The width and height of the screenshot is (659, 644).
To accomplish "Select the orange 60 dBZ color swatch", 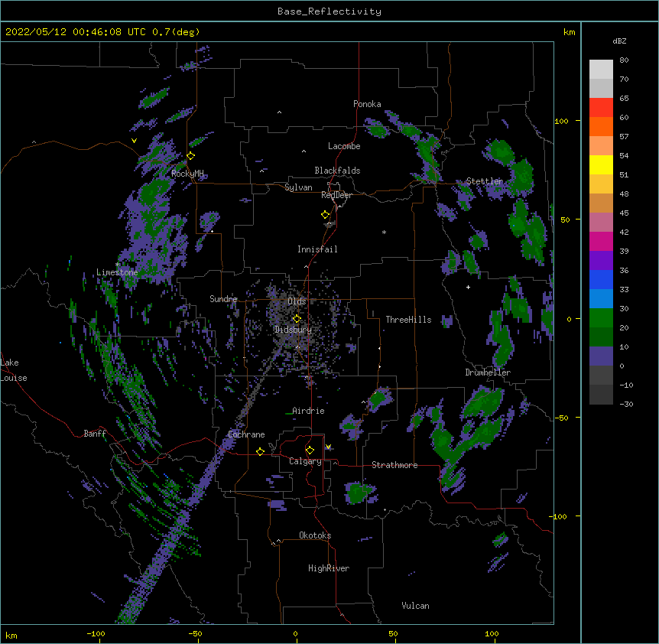I will point(601,126).
